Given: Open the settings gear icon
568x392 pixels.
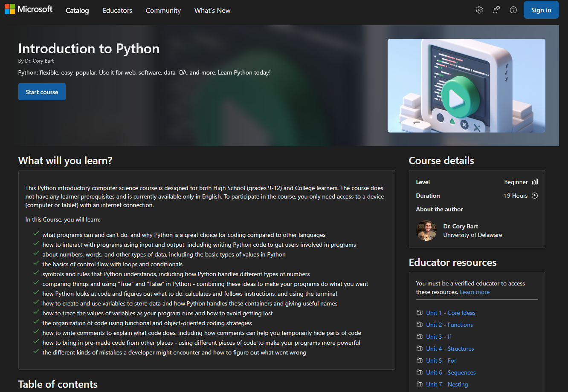Looking at the screenshot, I should click(x=479, y=10).
